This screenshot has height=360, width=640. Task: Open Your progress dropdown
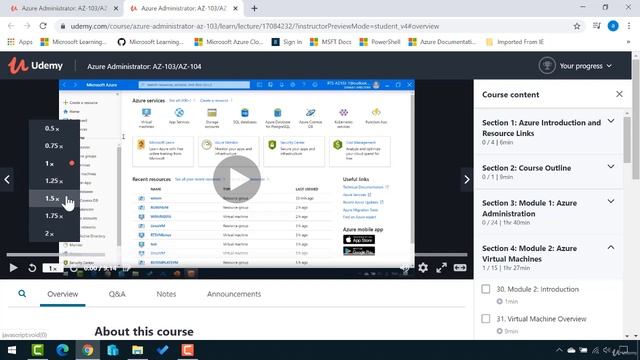pos(585,66)
